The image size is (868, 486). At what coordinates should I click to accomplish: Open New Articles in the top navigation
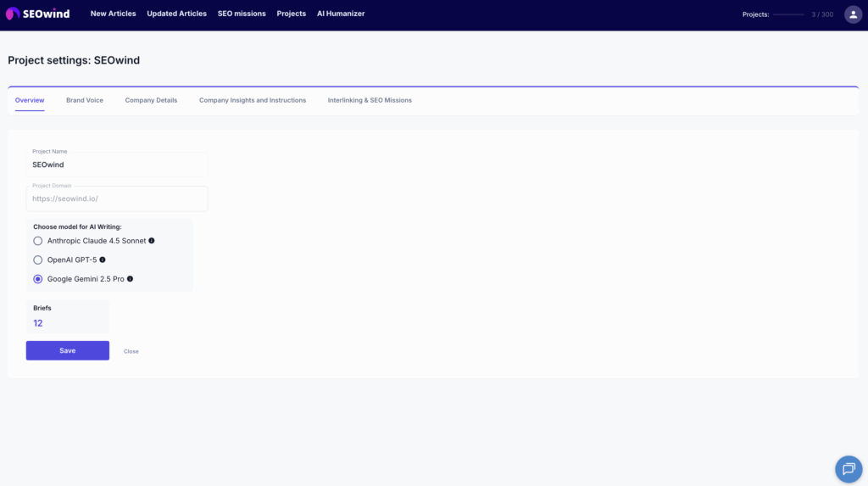[113, 14]
